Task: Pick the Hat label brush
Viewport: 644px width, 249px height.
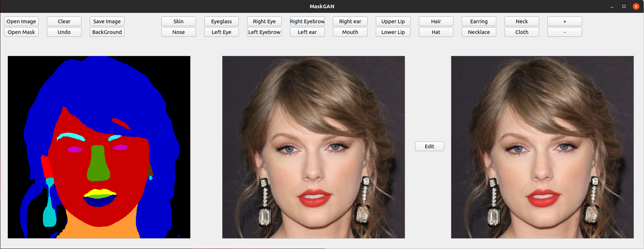Action: (x=436, y=32)
